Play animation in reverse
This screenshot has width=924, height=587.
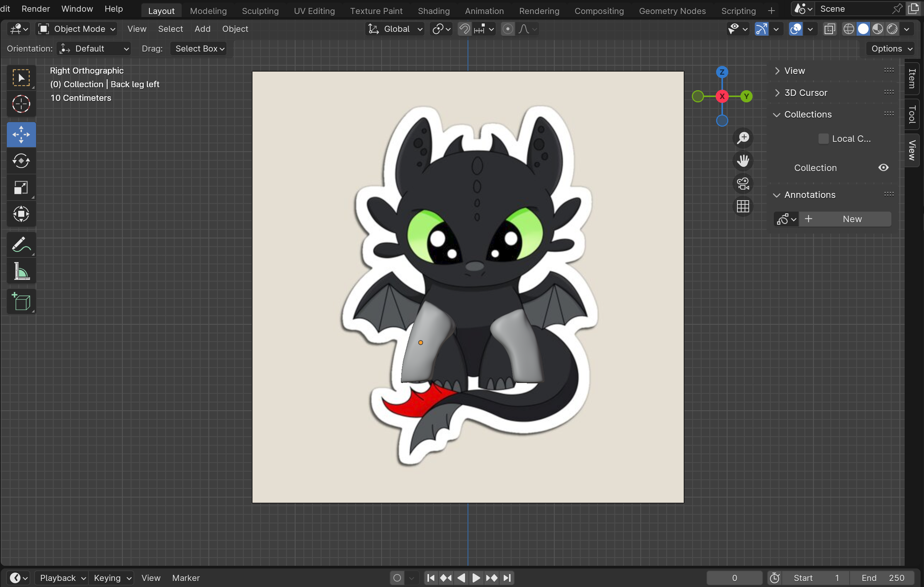coord(461,578)
